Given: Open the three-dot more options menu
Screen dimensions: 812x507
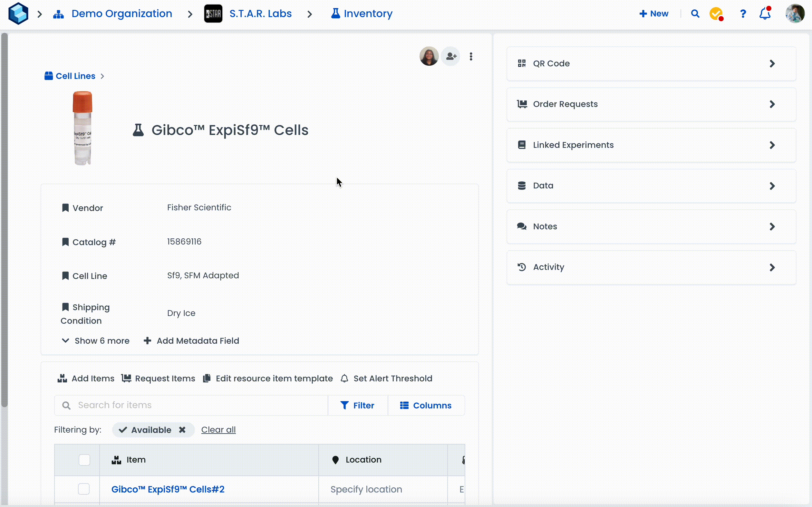Looking at the screenshot, I should (471, 56).
